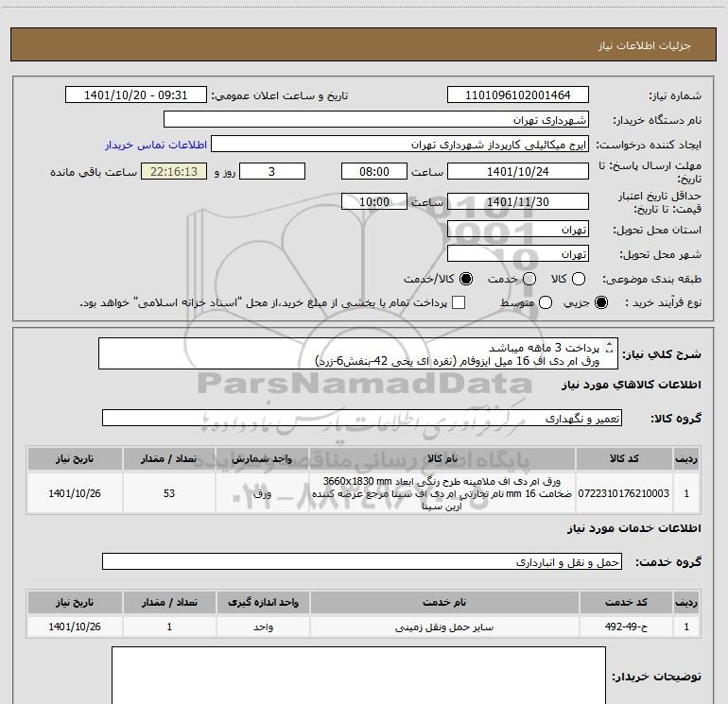Click the توضیحات خریدار text area
This screenshot has width=728, height=704.
358,676
